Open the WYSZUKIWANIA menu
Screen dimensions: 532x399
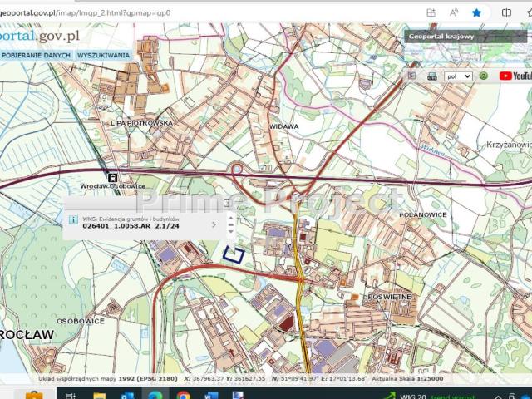[103, 56]
